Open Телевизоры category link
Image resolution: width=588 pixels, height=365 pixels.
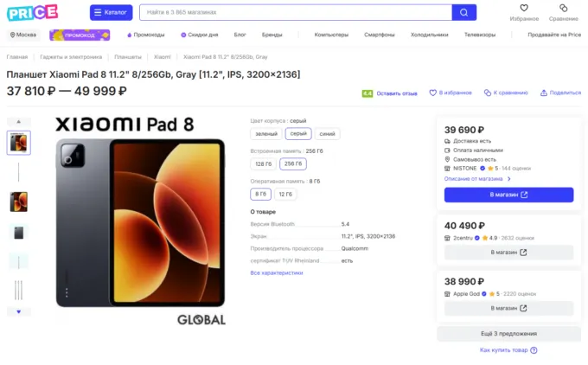click(x=480, y=35)
